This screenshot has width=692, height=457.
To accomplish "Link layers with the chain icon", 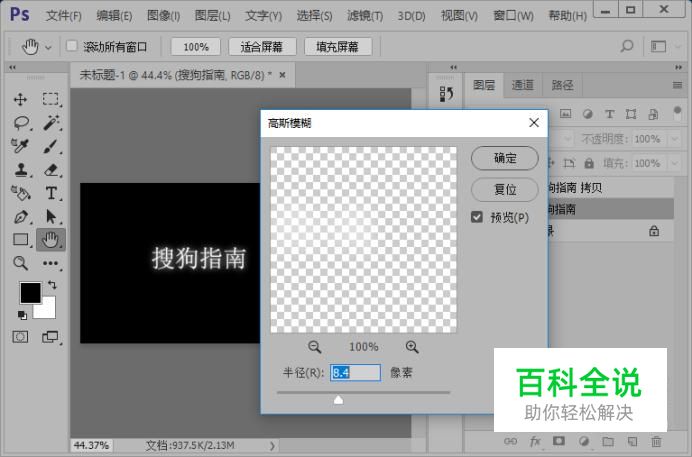I will [x=510, y=441].
